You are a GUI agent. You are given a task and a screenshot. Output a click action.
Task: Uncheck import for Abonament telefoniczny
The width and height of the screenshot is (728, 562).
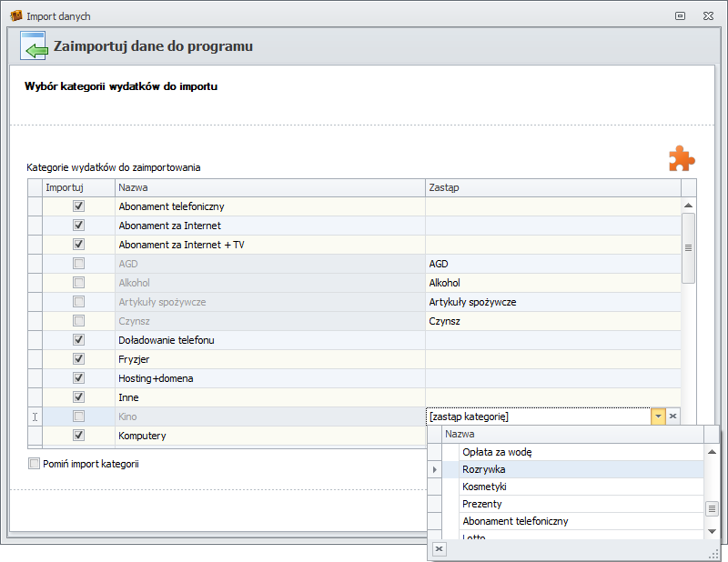(x=78, y=206)
